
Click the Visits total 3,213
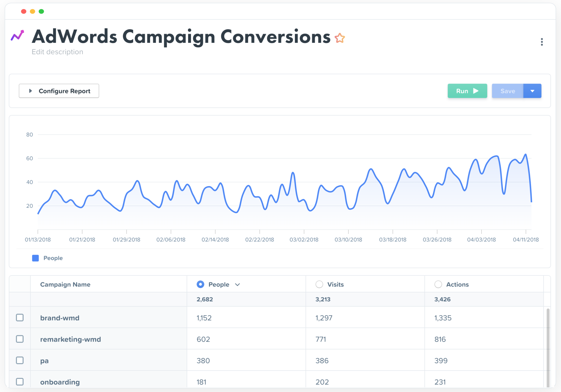[323, 299]
